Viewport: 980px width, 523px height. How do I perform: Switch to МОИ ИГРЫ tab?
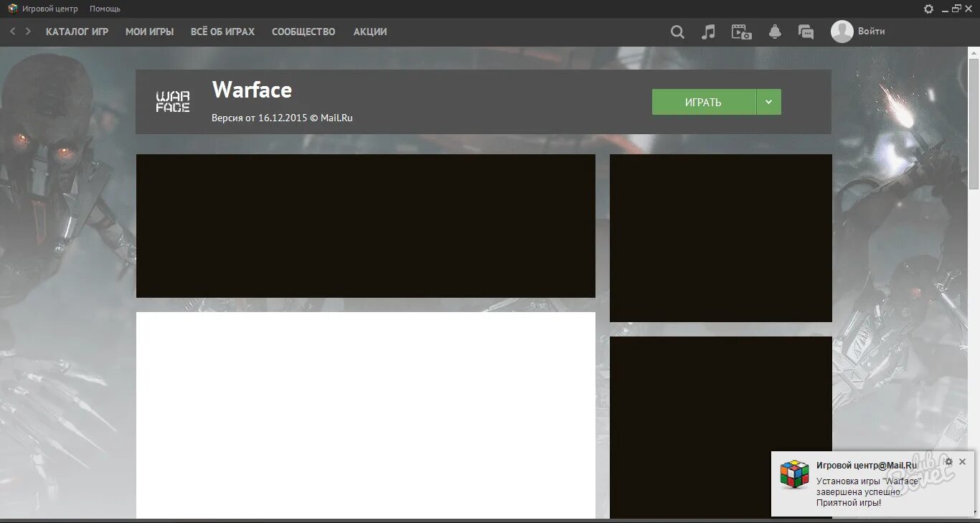149,32
